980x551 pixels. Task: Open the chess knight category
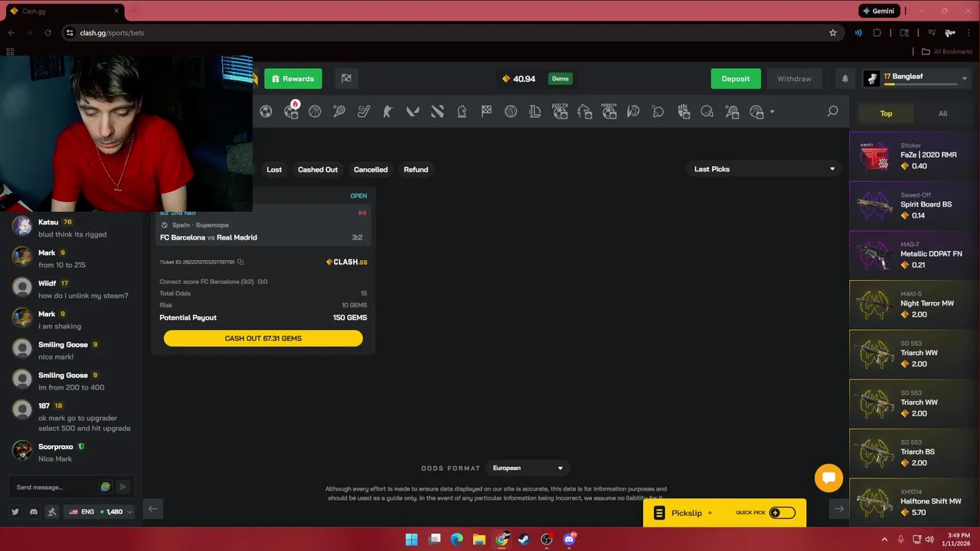tap(462, 112)
